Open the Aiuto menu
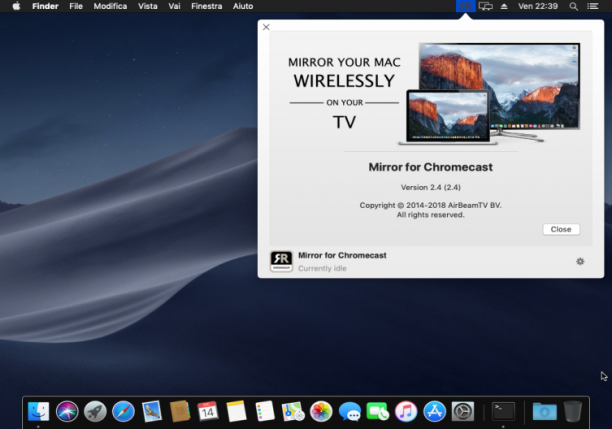 click(243, 6)
